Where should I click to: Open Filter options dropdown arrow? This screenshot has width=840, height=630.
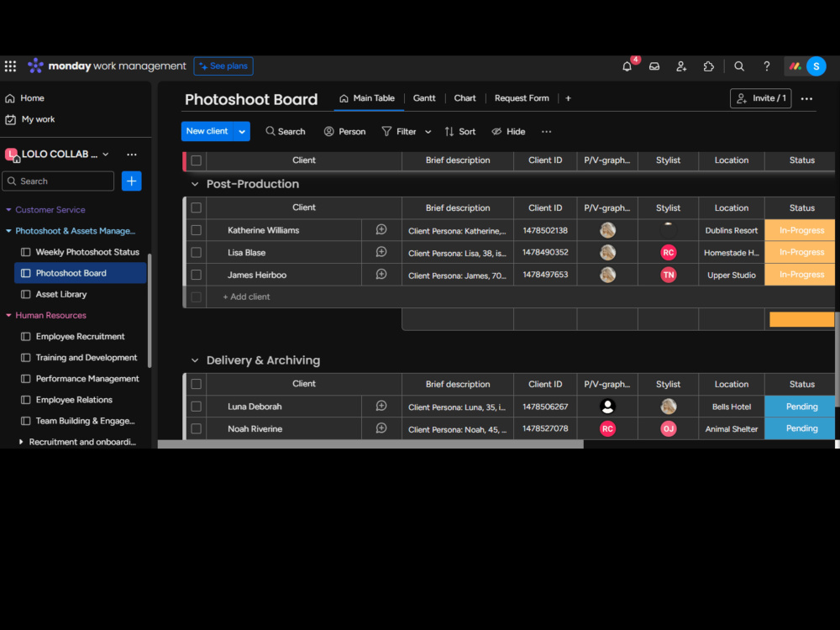pyautogui.click(x=428, y=132)
